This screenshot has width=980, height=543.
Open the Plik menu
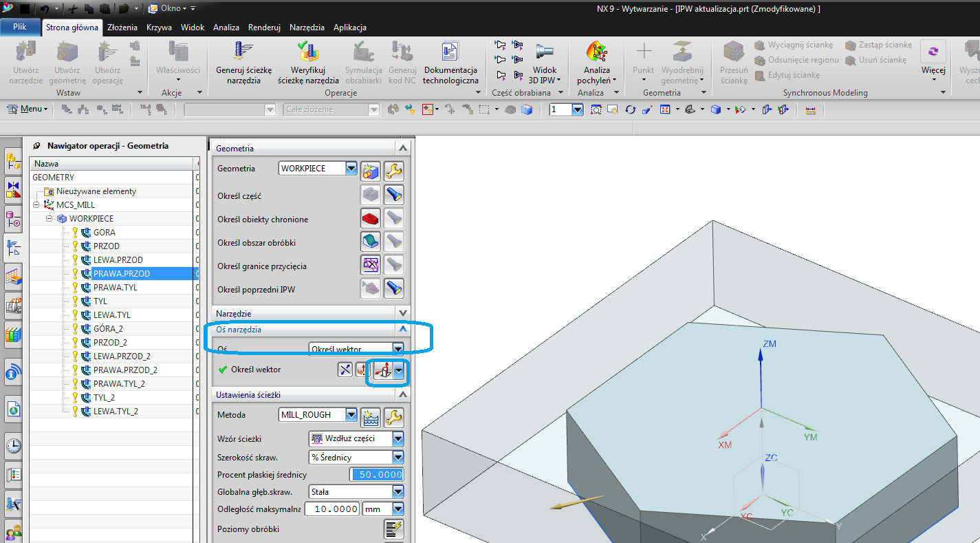click(20, 27)
